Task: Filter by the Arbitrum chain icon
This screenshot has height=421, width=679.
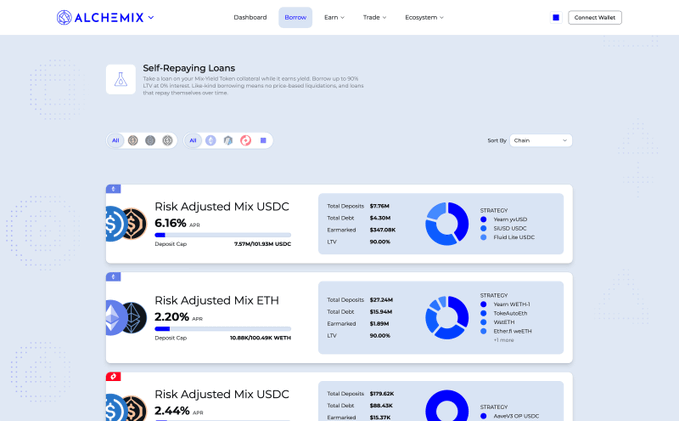Action: point(228,140)
